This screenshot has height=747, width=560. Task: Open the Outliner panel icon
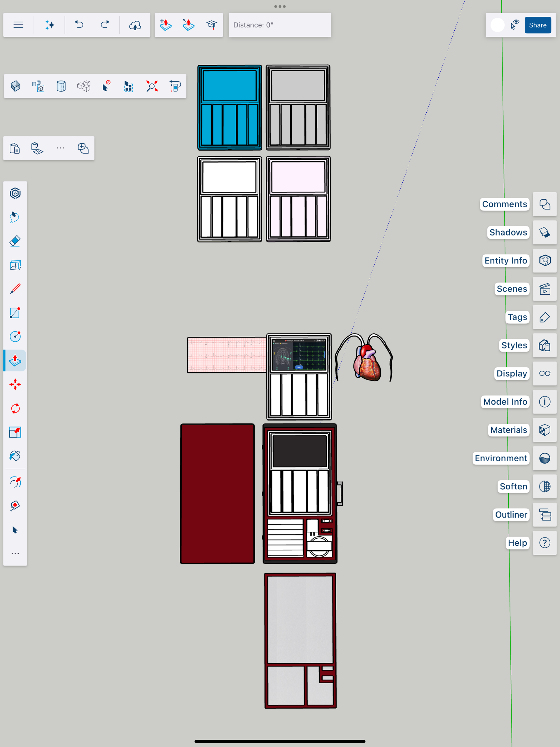[545, 515]
